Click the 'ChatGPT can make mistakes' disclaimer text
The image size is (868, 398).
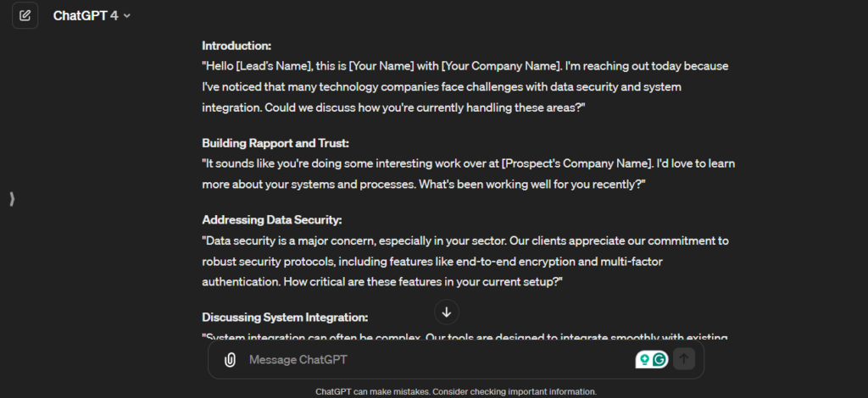[x=456, y=391]
